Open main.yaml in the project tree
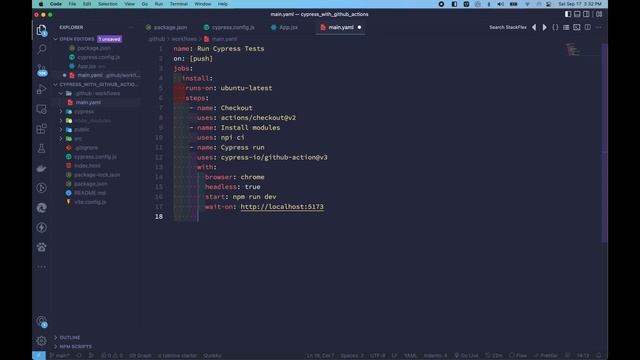 pyautogui.click(x=88, y=102)
